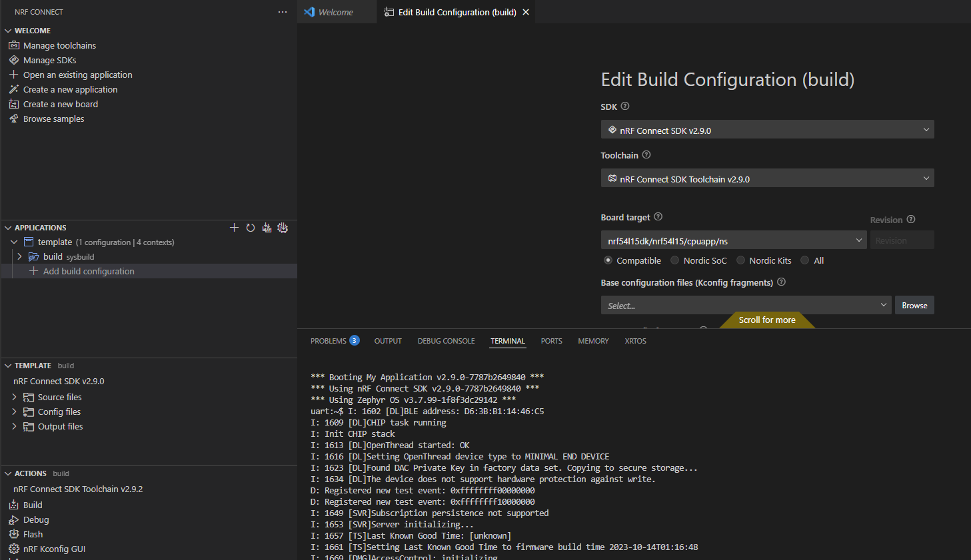Click the help icon beside Board target

click(x=658, y=216)
